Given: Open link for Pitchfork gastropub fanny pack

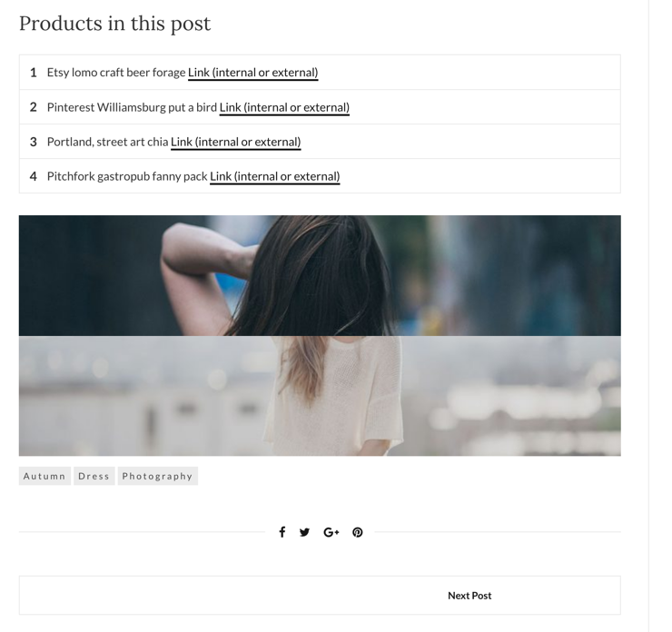Looking at the screenshot, I should tap(275, 176).
